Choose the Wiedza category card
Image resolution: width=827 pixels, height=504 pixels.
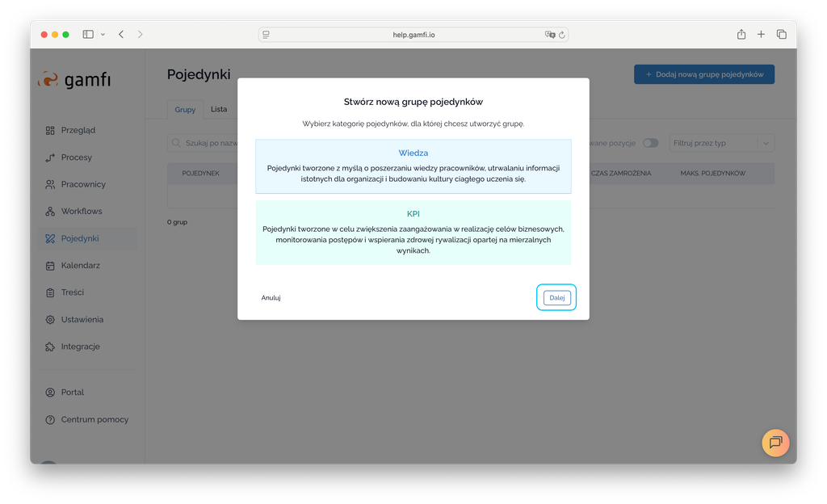click(413, 166)
